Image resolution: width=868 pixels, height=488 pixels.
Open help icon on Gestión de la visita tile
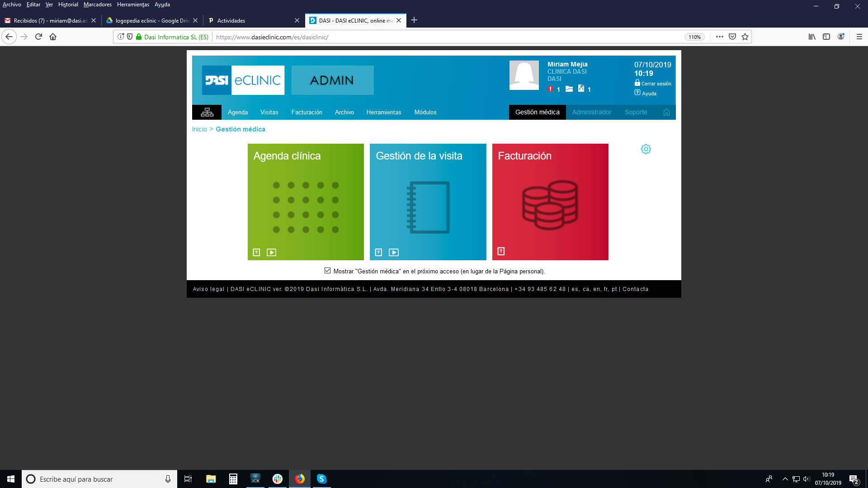(378, 253)
